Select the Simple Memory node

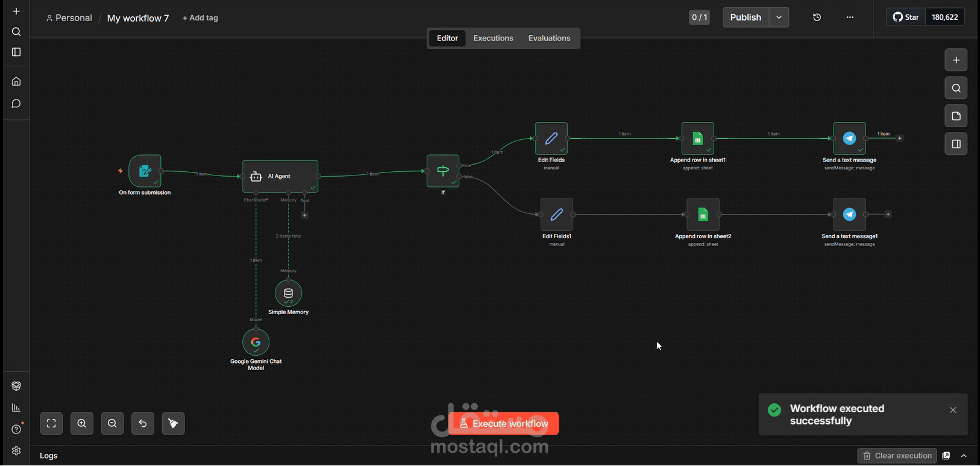click(x=289, y=294)
